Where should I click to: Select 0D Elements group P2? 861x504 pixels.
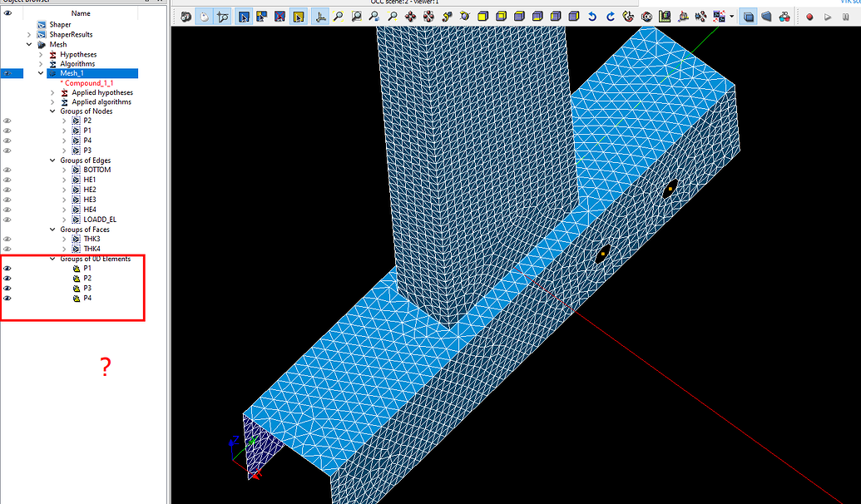pyautogui.click(x=87, y=279)
